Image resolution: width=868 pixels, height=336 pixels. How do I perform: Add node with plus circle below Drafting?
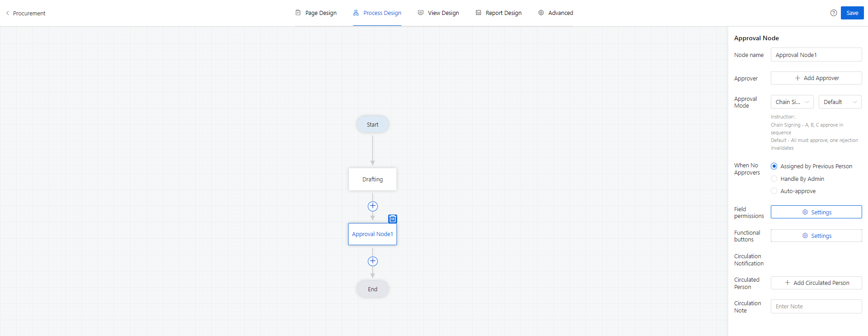[373, 206]
